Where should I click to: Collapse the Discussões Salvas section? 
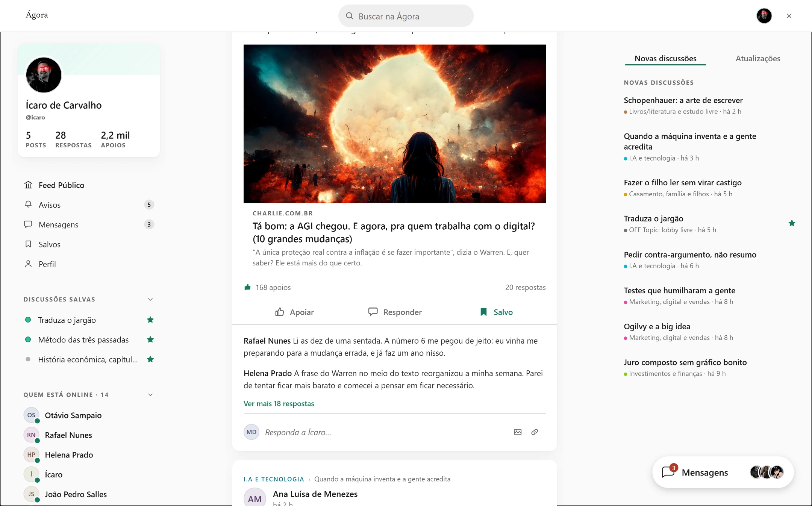(x=150, y=299)
